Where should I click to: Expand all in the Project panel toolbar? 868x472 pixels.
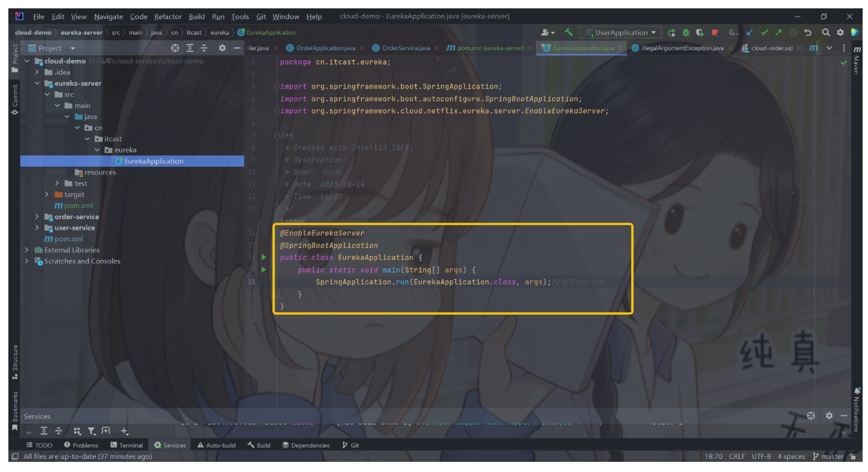click(190, 48)
